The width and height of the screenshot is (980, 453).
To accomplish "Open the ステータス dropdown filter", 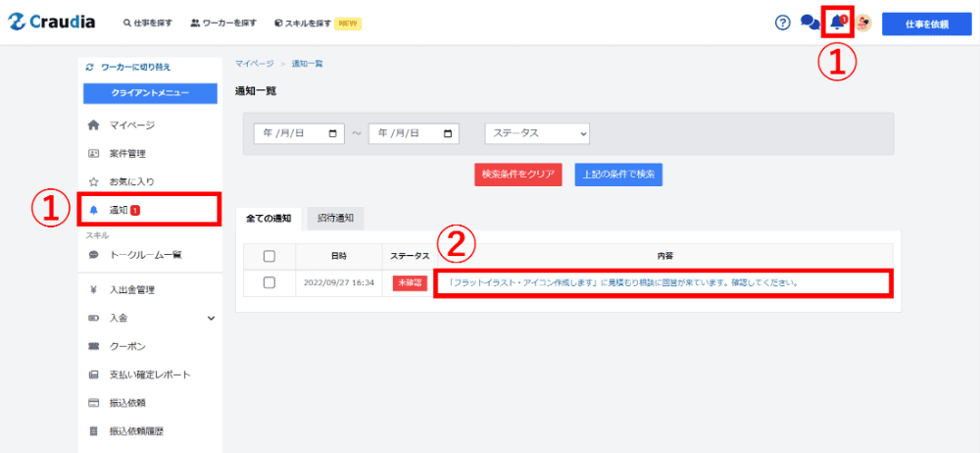I will [x=537, y=133].
